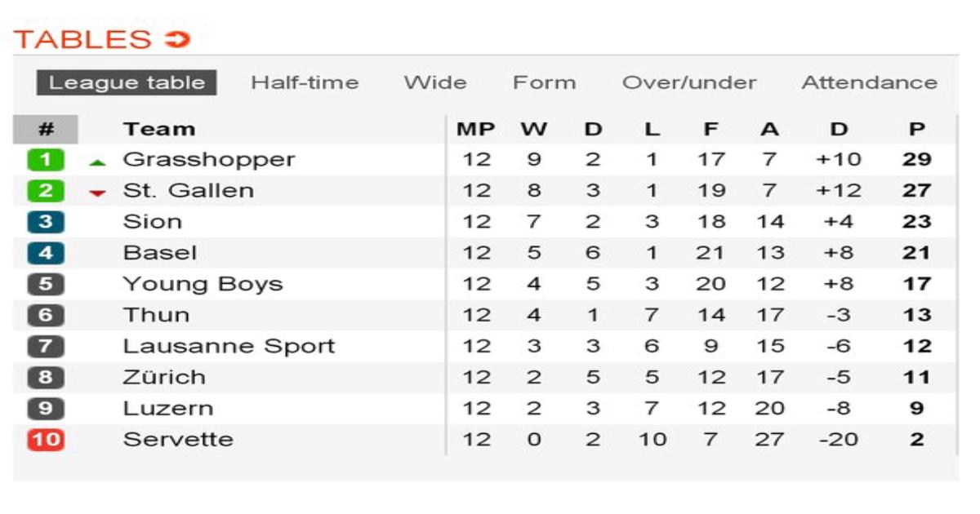Select the League table tab
Screen dimensions: 980x514
pos(127,82)
